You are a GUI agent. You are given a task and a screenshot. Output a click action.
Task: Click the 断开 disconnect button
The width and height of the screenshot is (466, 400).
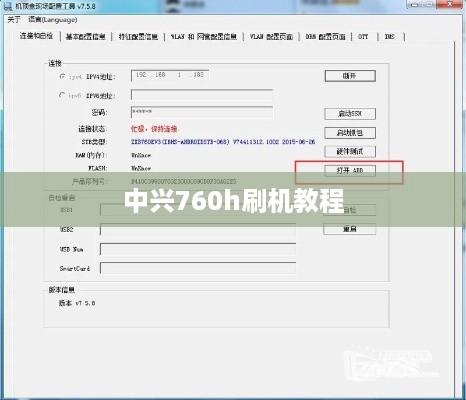[350, 76]
